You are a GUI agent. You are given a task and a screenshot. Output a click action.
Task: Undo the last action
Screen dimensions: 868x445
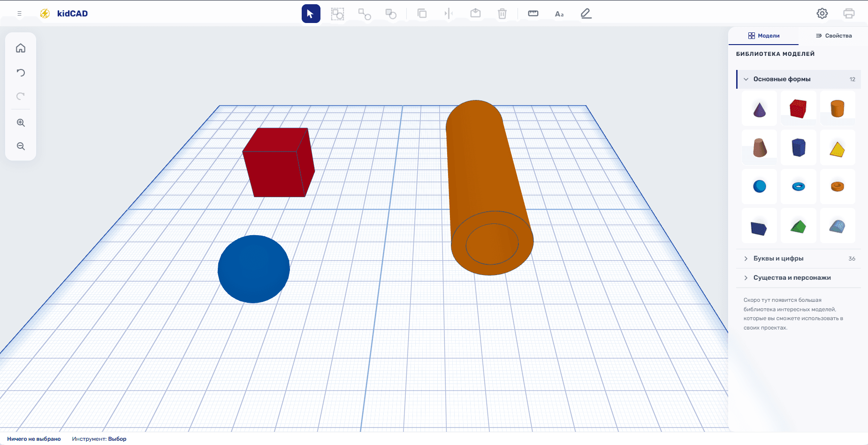click(21, 73)
